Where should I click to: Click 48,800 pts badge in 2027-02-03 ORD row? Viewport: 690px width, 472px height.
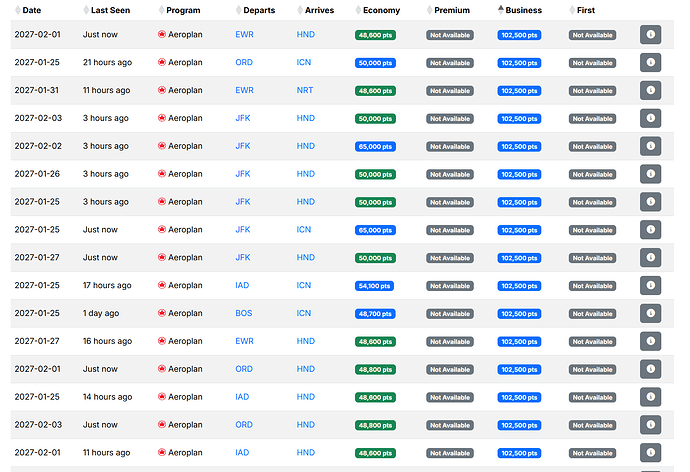[375, 425]
